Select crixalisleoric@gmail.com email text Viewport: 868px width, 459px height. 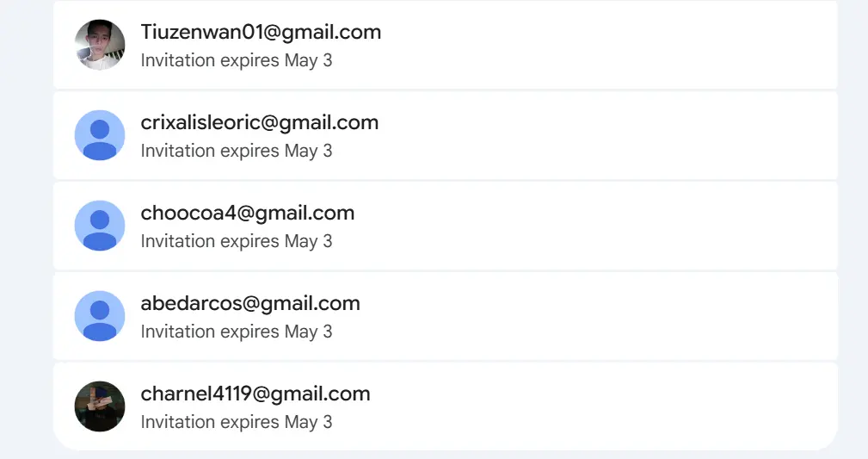[x=260, y=122]
